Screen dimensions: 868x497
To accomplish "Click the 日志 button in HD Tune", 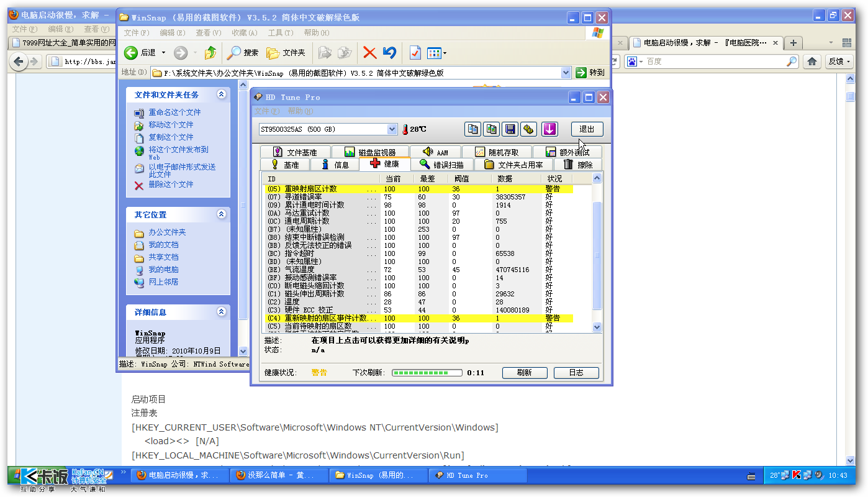I will [x=576, y=373].
